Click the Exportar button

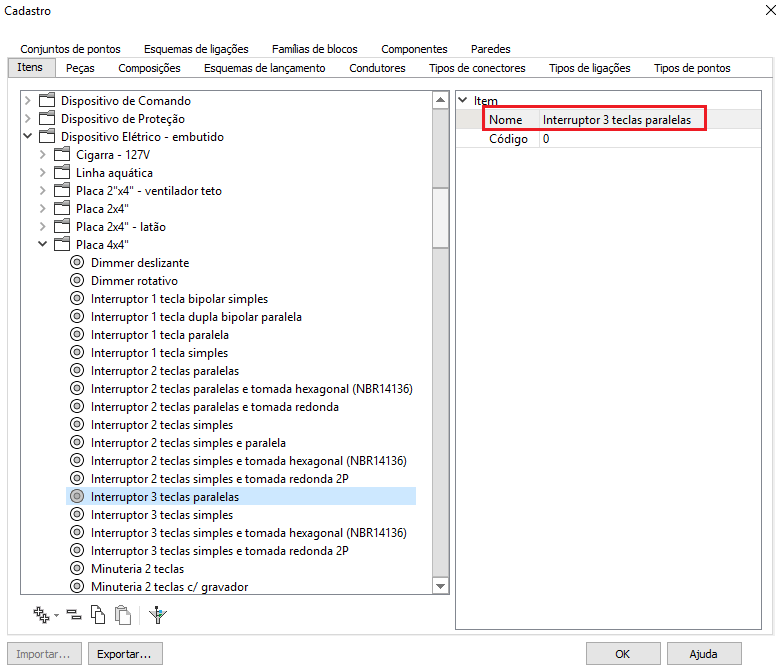coord(125,654)
